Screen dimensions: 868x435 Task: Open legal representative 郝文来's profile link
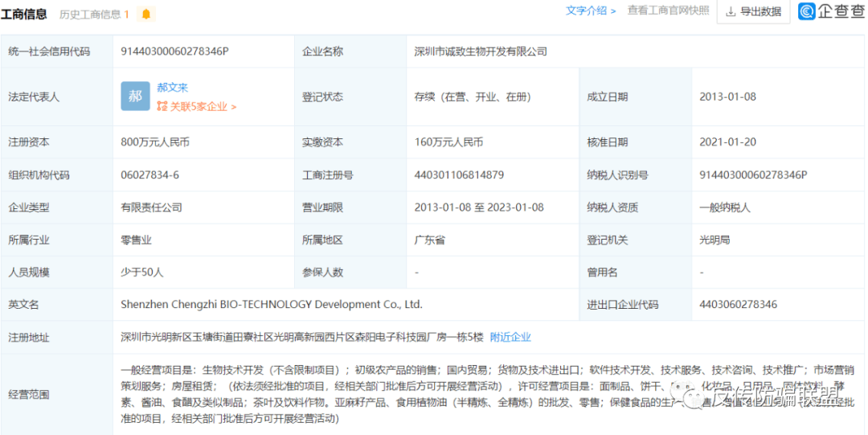172,88
